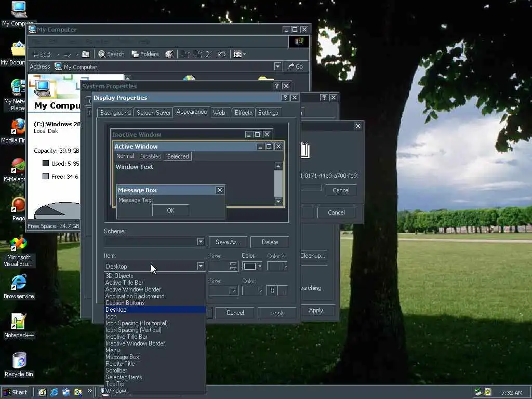Screen dimensions: 532x399
Task: Select the Appearance tab
Action: pos(192,112)
